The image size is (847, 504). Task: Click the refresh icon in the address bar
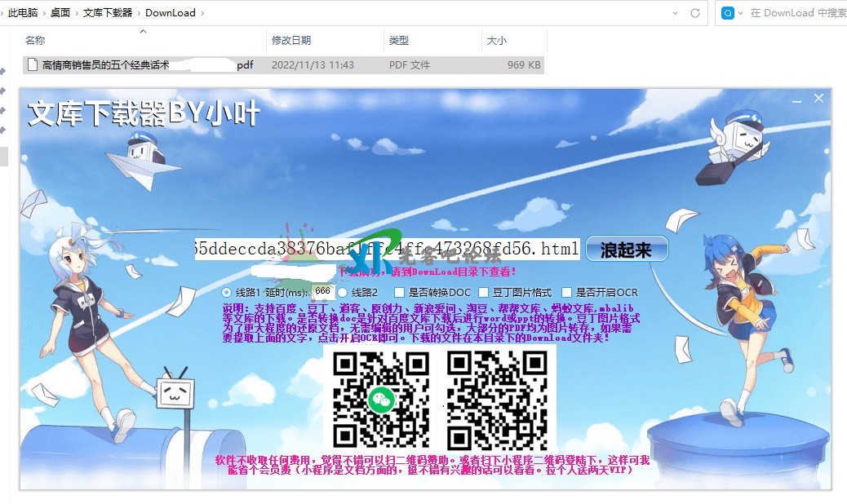tap(695, 13)
